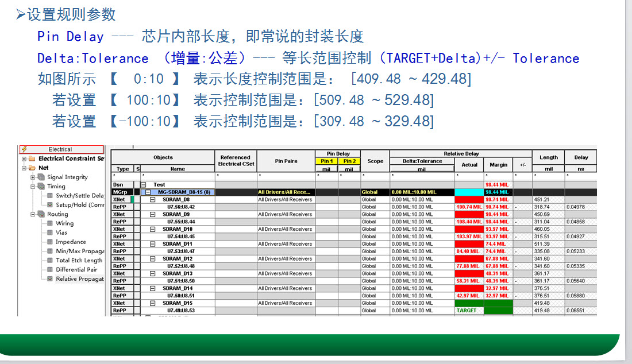
Task: Click the 0.00 MIL:10.00 MIL cell in MGrp row
Action: click(422, 192)
